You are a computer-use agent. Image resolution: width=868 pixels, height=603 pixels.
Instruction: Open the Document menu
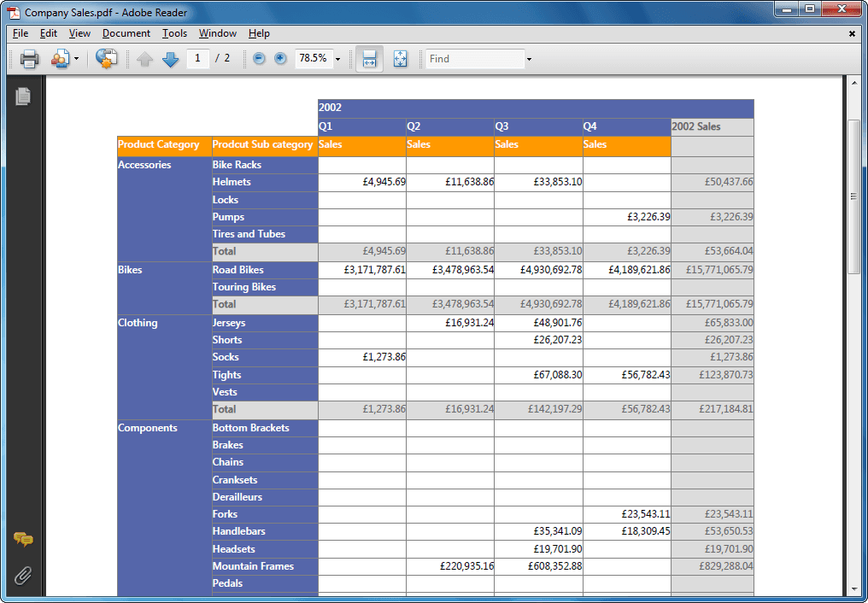(x=126, y=33)
